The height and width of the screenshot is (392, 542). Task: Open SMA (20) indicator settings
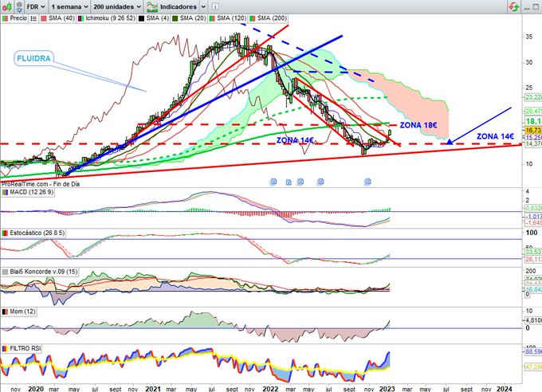point(189,18)
